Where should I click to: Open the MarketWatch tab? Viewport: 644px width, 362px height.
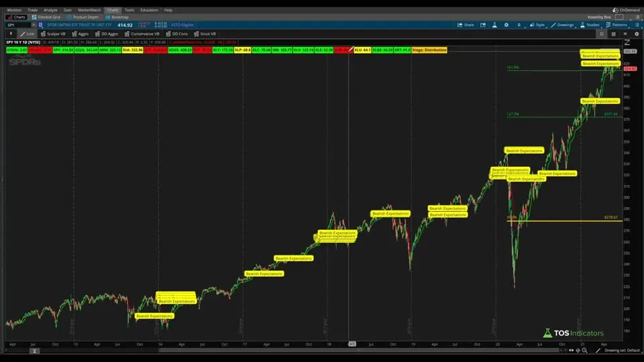pos(89,10)
